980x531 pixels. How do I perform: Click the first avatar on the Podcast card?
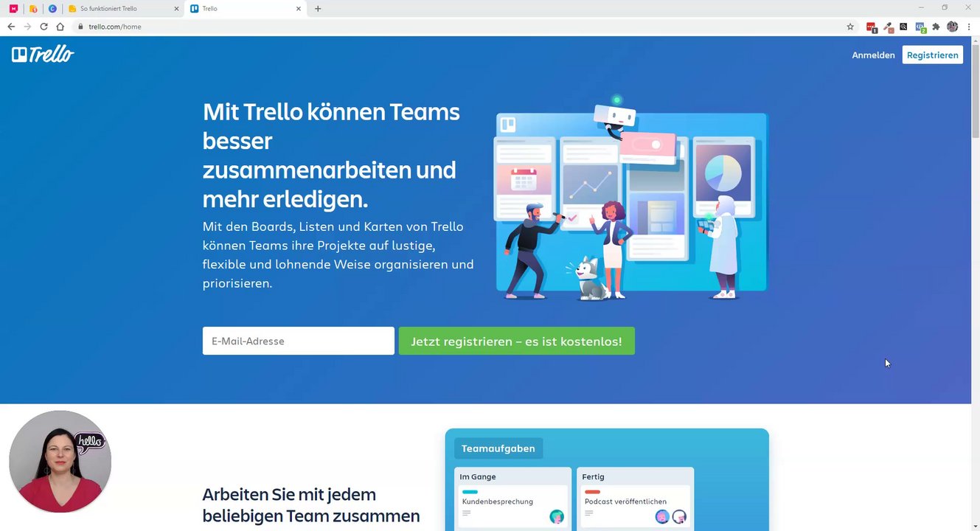[662, 516]
